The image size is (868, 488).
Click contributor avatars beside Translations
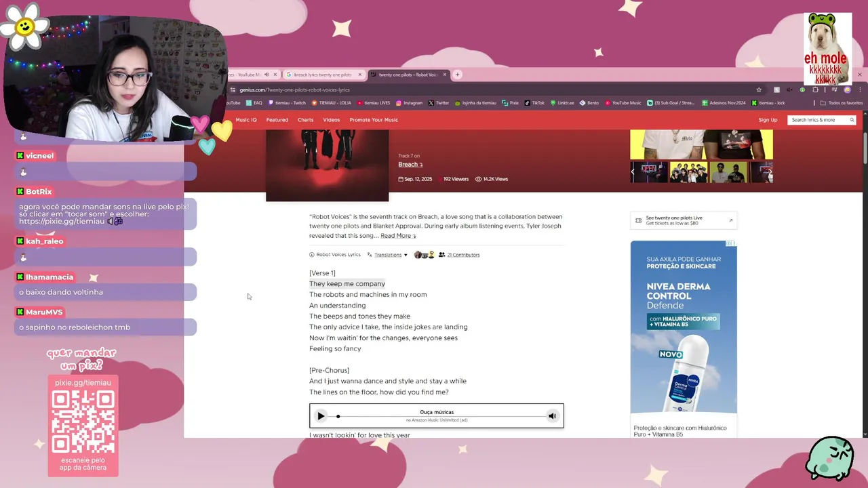click(x=424, y=255)
